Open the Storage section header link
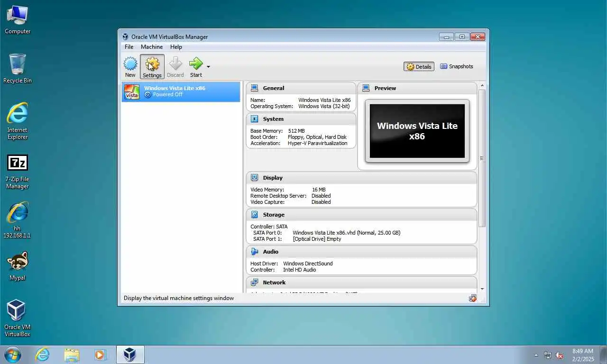This screenshot has height=364, width=607. [x=274, y=215]
